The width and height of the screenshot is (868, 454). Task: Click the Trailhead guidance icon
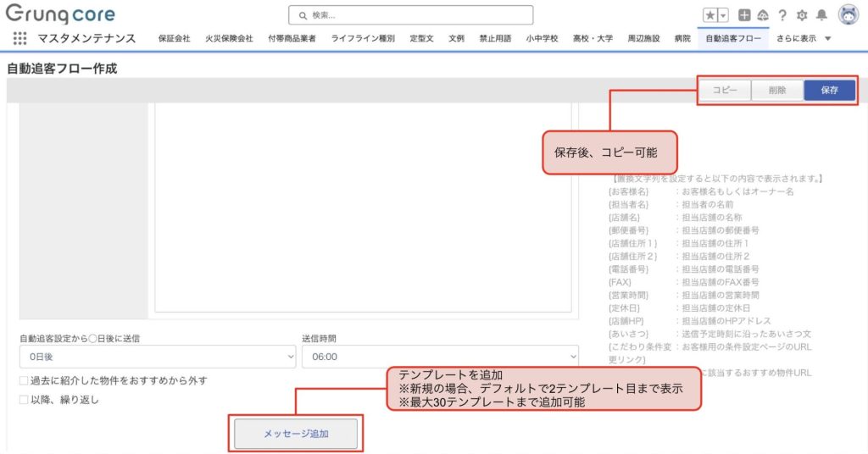coord(762,15)
